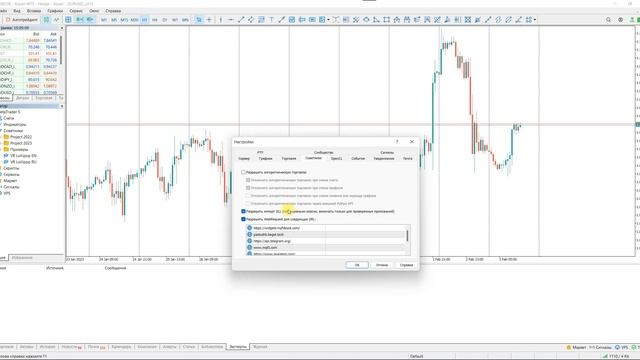Image resolution: width=640 pixels, height=360 pixels.
Task: Open the OpenCL tab in settings
Action: (x=336, y=158)
